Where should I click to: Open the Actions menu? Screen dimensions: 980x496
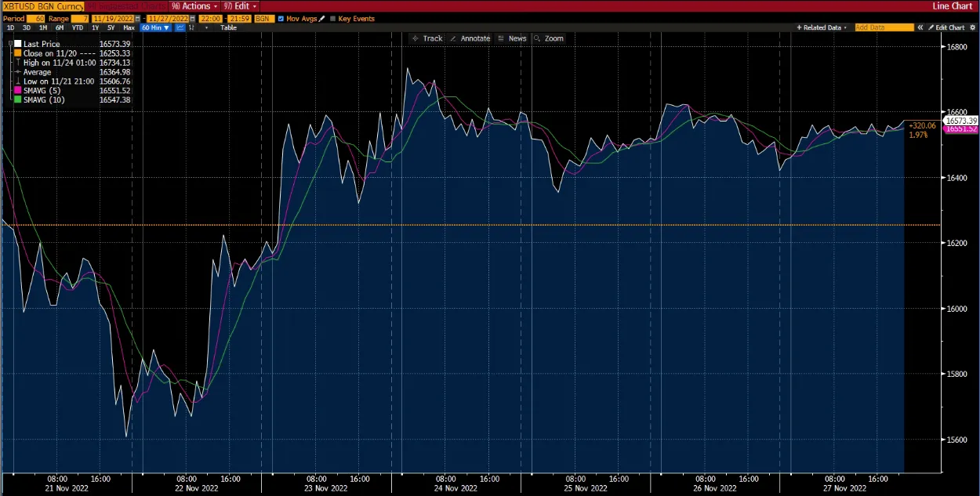(193, 5)
